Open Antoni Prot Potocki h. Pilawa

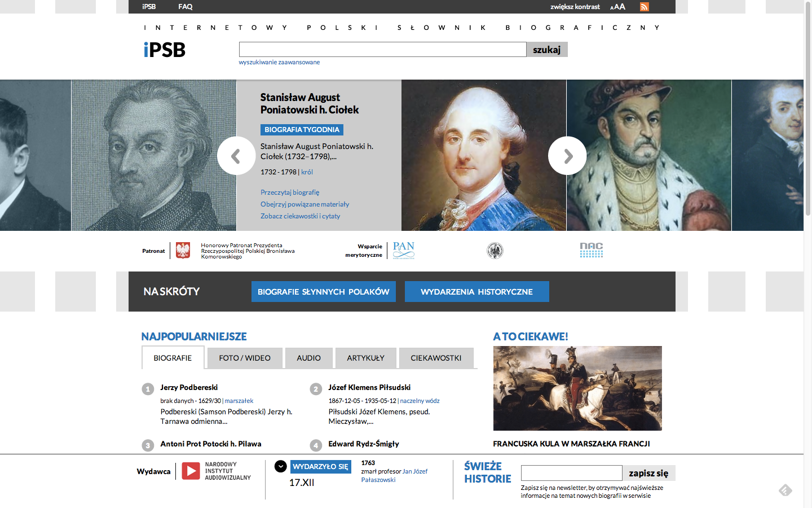point(211,444)
